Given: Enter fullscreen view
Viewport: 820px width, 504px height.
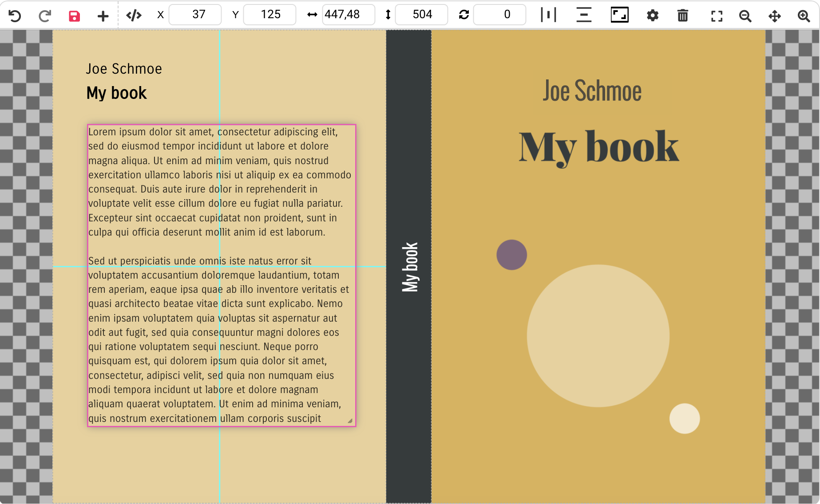Looking at the screenshot, I should pyautogui.click(x=717, y=15).
